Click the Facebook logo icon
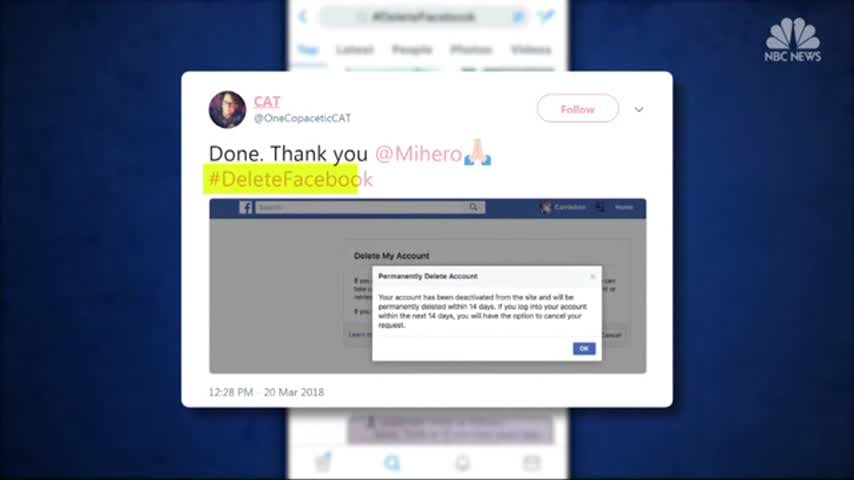The width and height of the screenshot is (854, 480). coord(246,208)
